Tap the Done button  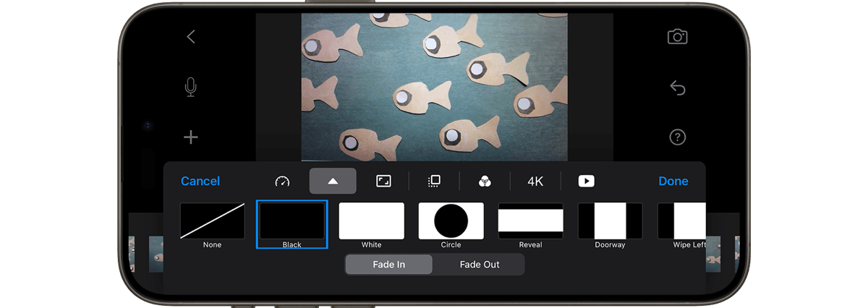pos(673,181)
